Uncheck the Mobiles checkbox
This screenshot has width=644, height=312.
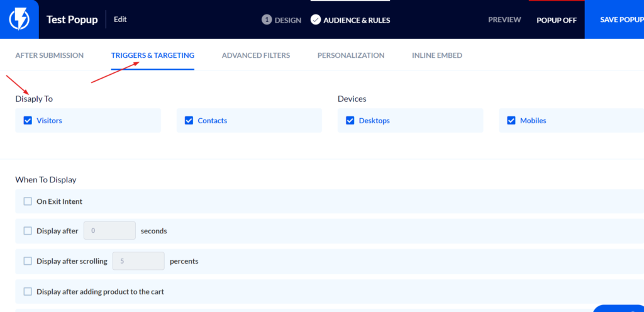pyautogui.click(x=511, y=120)
